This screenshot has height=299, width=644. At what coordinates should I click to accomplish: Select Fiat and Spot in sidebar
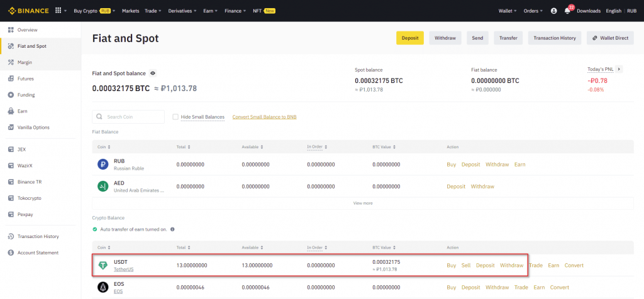[x=41, y=46]
